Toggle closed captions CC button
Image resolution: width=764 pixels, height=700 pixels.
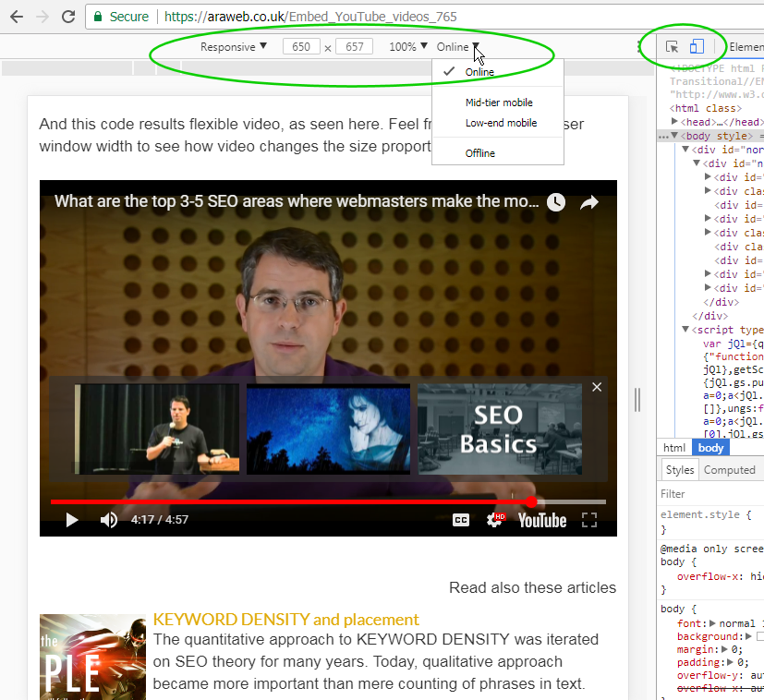click(x=461, y=520)
